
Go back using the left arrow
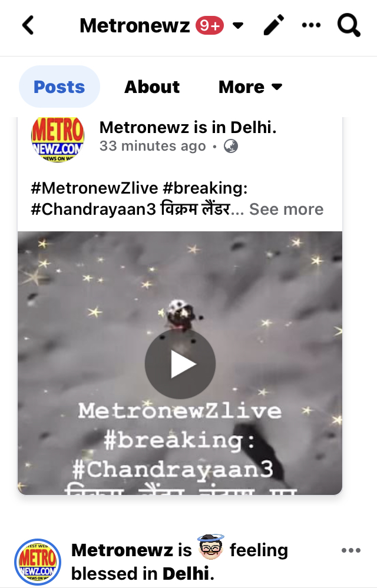pos(28,25)
